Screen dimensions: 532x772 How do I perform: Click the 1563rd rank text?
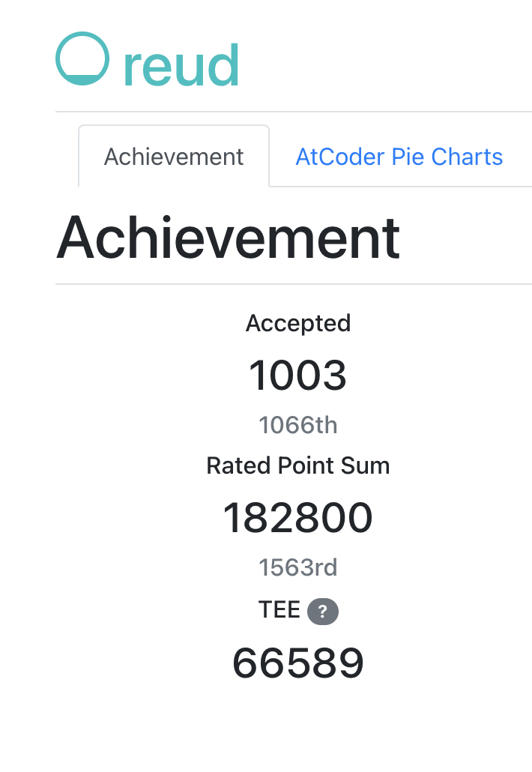point(298,568)
